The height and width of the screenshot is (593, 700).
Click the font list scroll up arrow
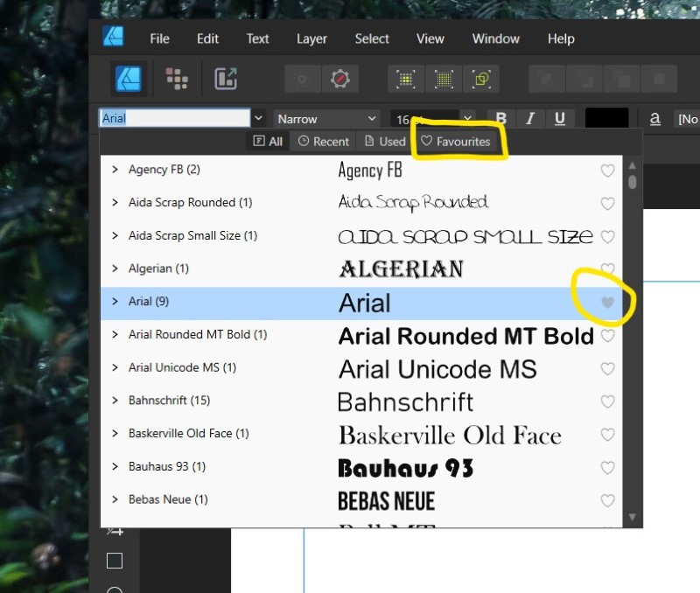(x=632, y=165)
